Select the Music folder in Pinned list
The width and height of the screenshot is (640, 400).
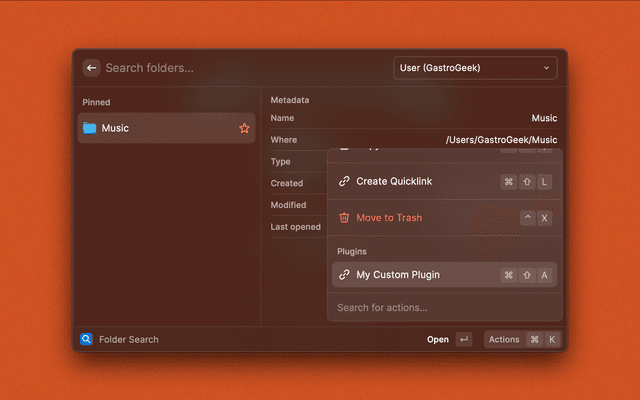160,128
